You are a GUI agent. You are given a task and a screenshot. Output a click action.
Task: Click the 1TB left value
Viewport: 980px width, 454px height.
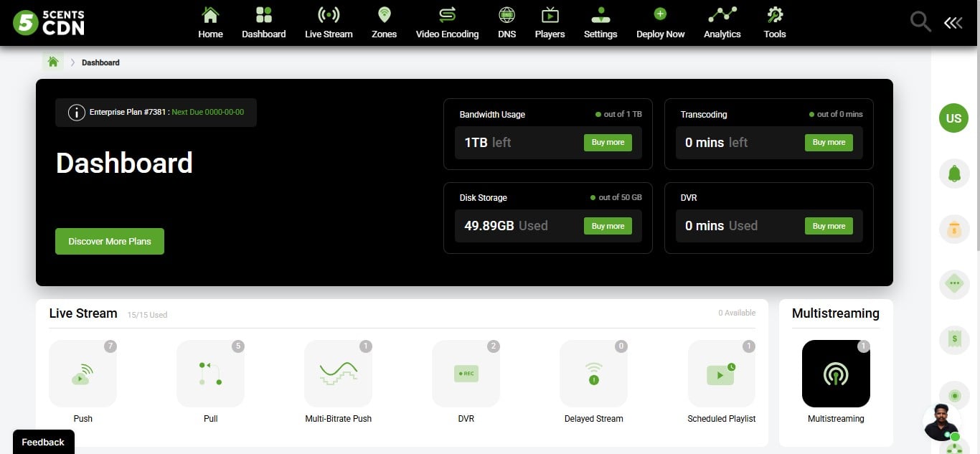tap(487, 143)
